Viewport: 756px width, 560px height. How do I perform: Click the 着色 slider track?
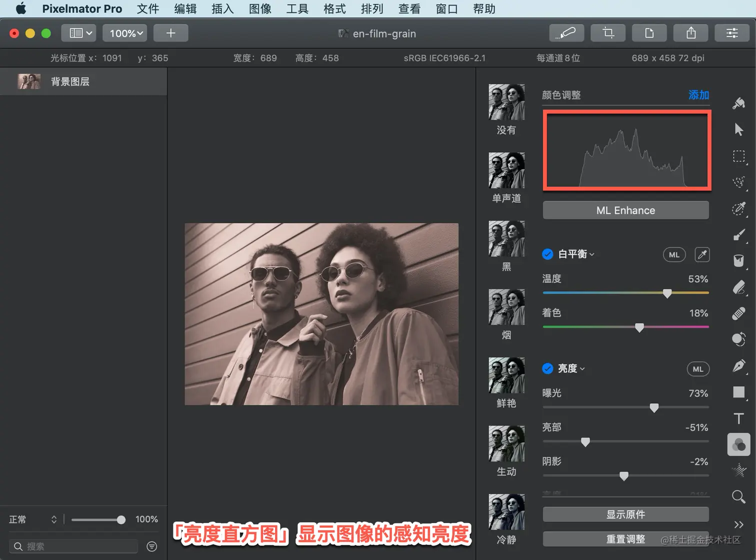click(625, 327)
